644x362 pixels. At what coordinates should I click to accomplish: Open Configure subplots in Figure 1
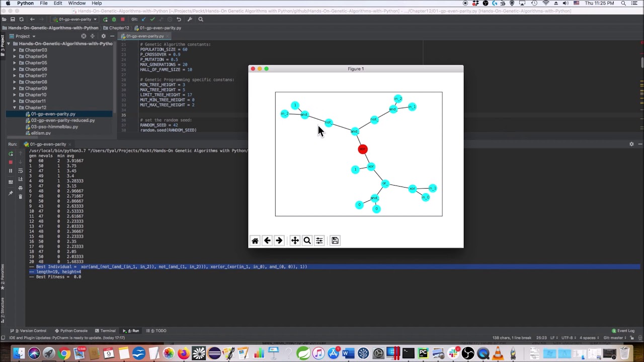pyautogui.click(x=319, y=241)
